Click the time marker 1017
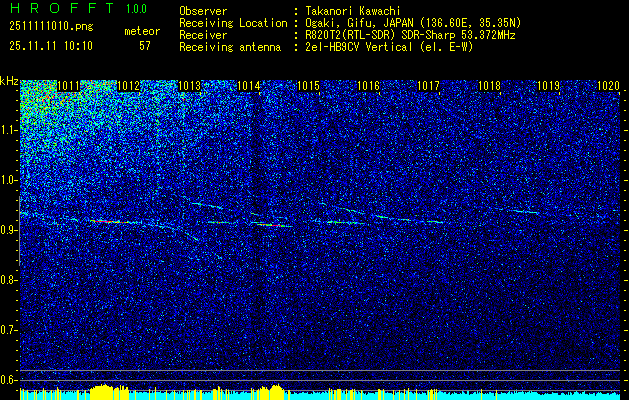This screenshot has width=629, height=400. tap(428, 86)
